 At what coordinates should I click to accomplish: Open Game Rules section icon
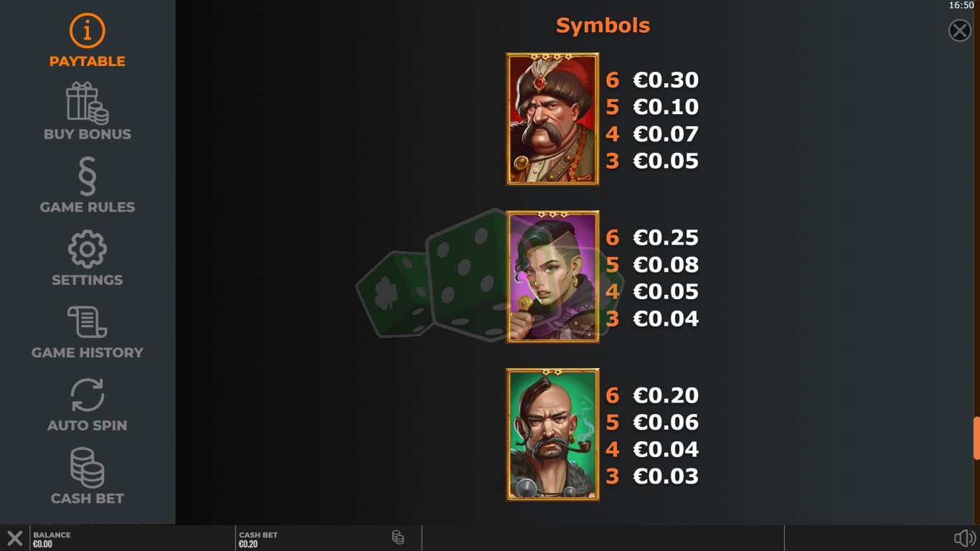(88, 176)
